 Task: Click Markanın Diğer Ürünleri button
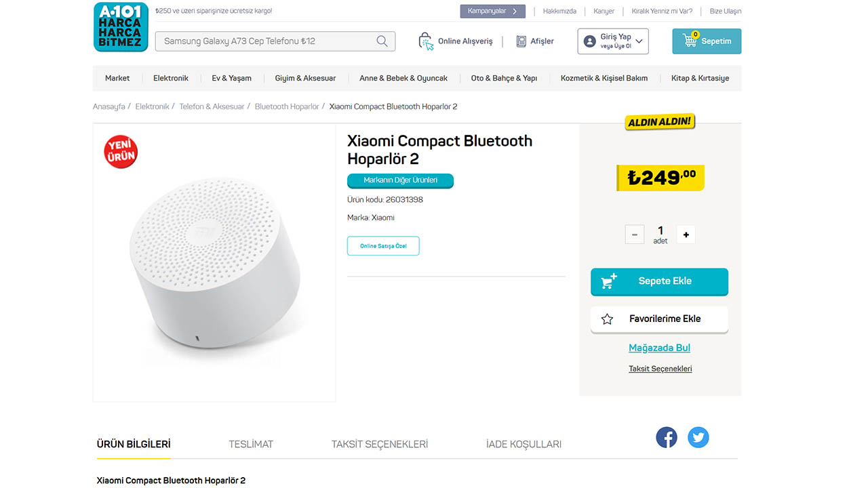click(x=400, y=180)
